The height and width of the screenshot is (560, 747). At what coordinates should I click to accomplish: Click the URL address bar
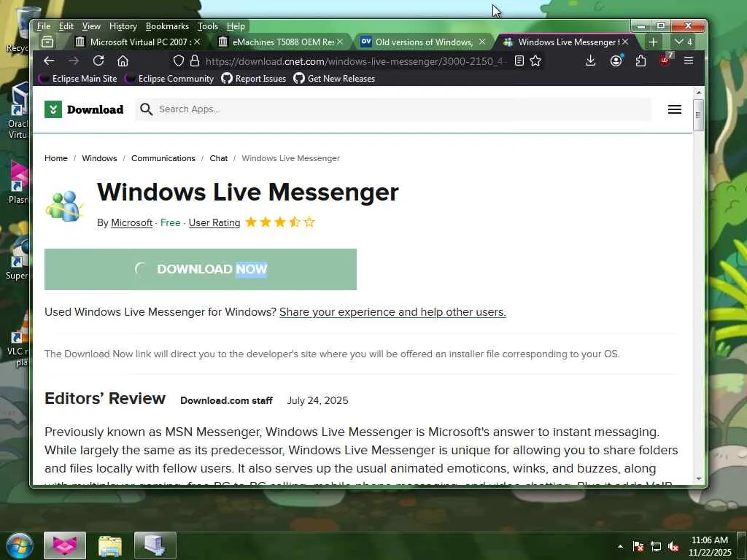tap(355, 61)
